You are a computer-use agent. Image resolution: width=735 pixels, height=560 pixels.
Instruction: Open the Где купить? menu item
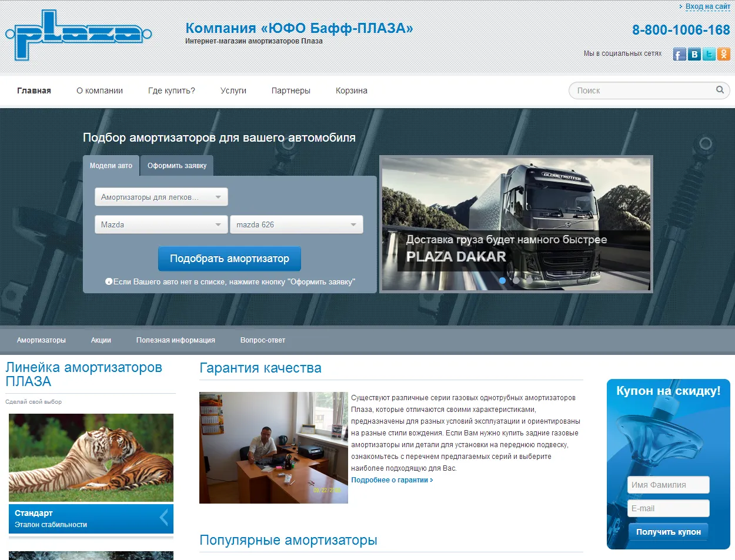click(x=172, y=90)
